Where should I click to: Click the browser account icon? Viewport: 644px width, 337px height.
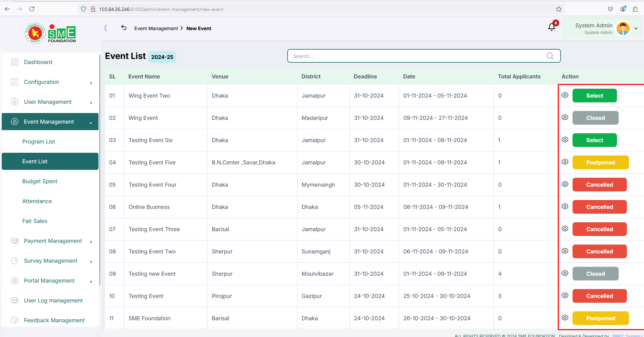[623, 9]
